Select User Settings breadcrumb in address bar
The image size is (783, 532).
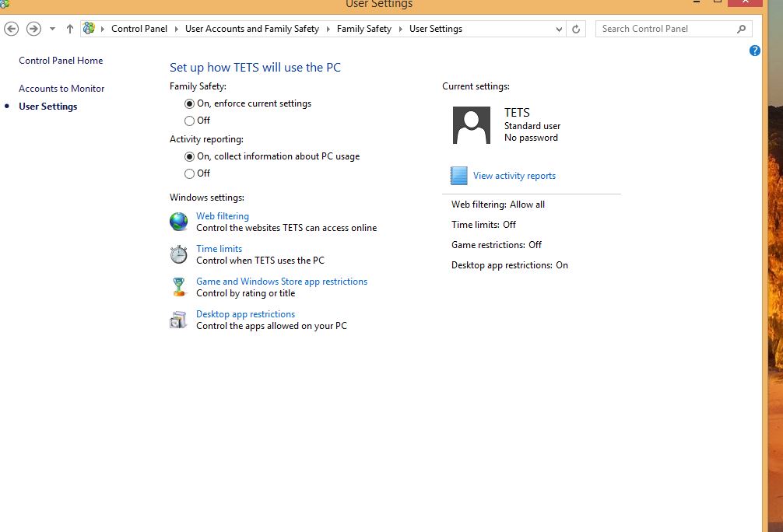(x=436, y=29)
